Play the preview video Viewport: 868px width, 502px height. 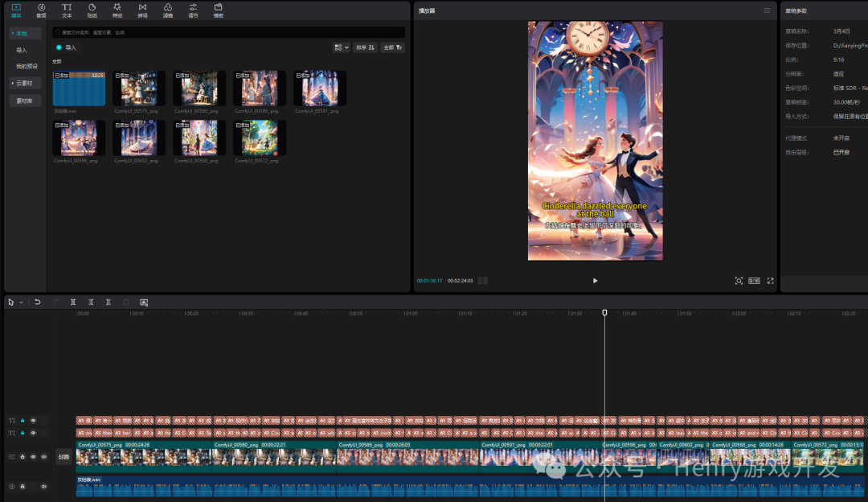(x=595, y=281)
